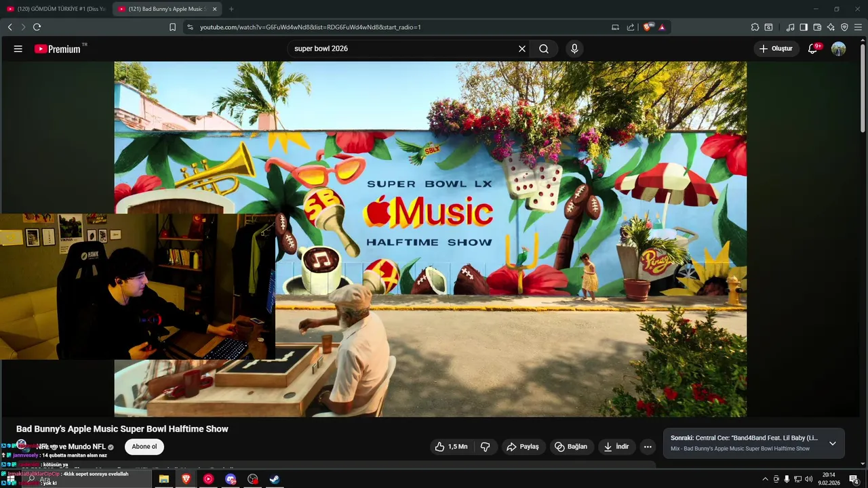Open the YouTube hamburger guide menu
Viewport: 868px width, 488px height.
point(18,49)
